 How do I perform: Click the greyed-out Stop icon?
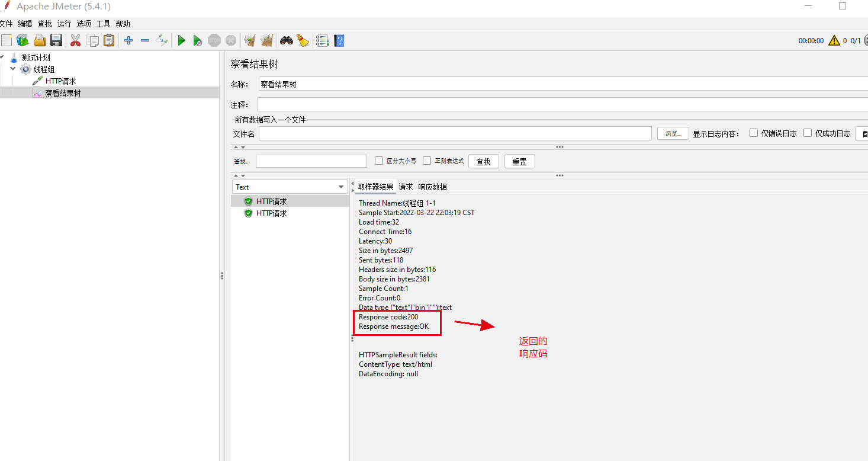(x=214, y=40)
